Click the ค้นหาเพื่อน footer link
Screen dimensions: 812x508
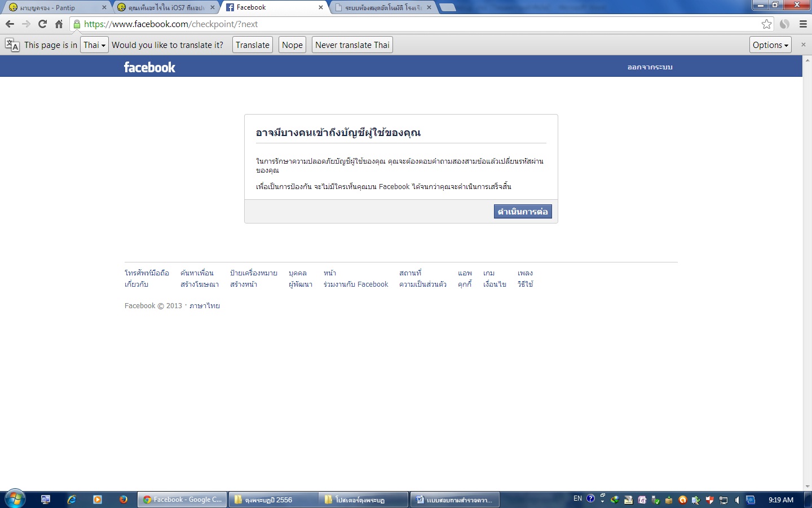197,273
